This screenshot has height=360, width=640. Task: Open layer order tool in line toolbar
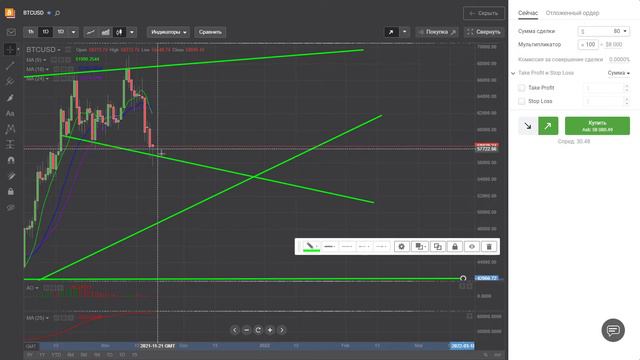click(x=420, y=247)
